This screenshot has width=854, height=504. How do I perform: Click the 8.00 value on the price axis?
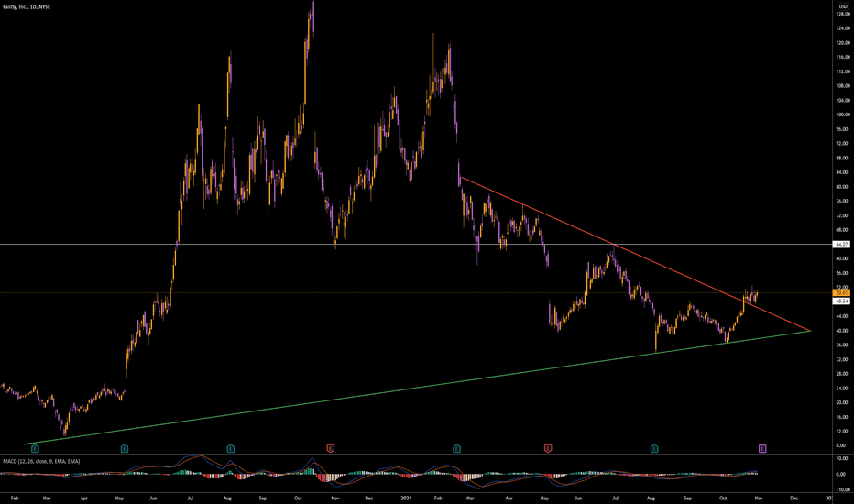coord(843,445)
